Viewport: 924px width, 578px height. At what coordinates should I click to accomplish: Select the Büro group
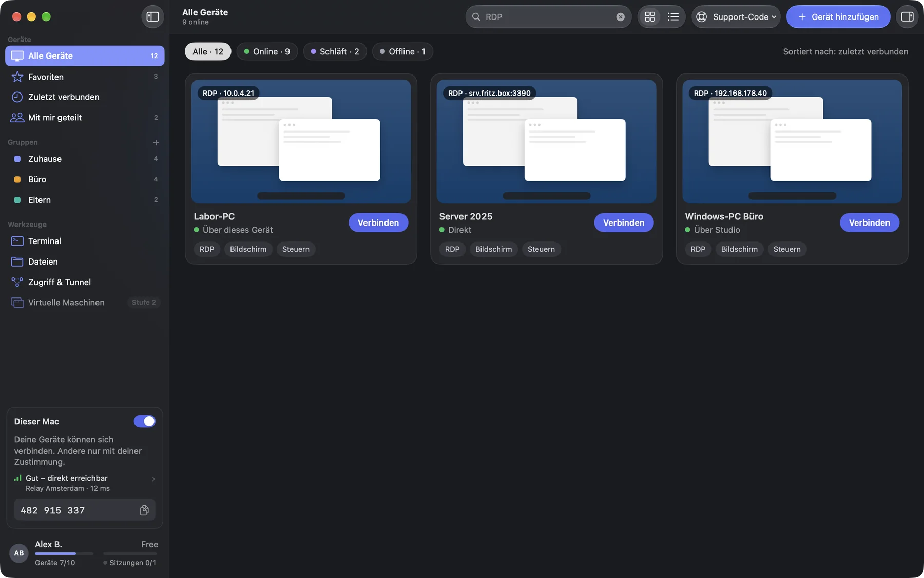pyautogui.click(x=85, y=179)
